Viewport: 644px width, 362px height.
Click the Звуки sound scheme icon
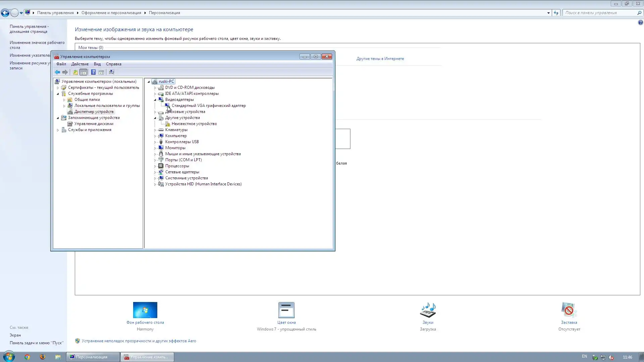pyautogui.click(x=428, y=310)
